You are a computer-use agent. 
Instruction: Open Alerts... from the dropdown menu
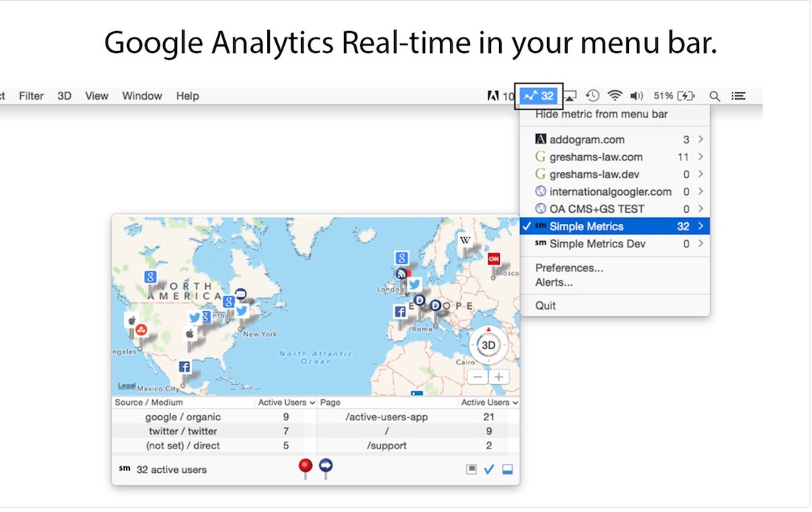click(554, 282)
